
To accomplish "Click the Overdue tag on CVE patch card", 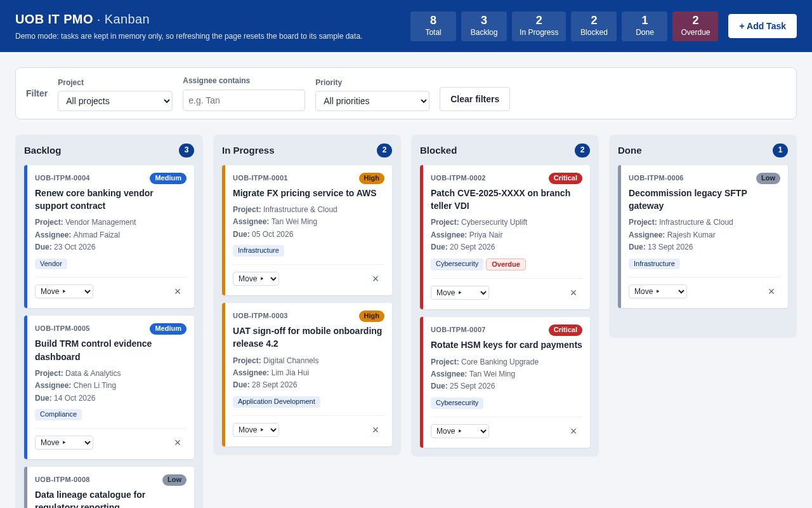I will point(506,264).
